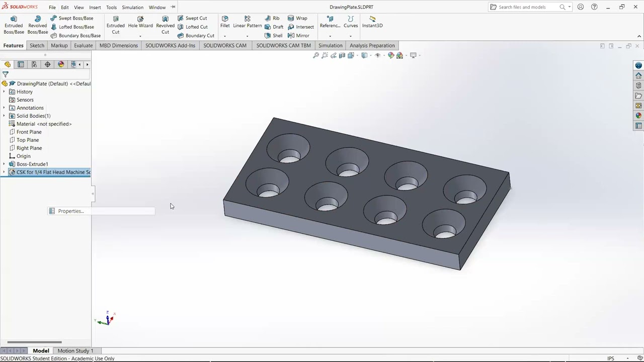
Task: Choose Boundary Boss/Base feature
Action: point(75,36)
